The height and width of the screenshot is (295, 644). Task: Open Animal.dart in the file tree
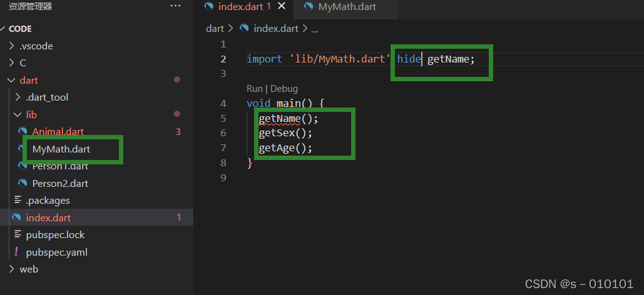pos(58,132)
